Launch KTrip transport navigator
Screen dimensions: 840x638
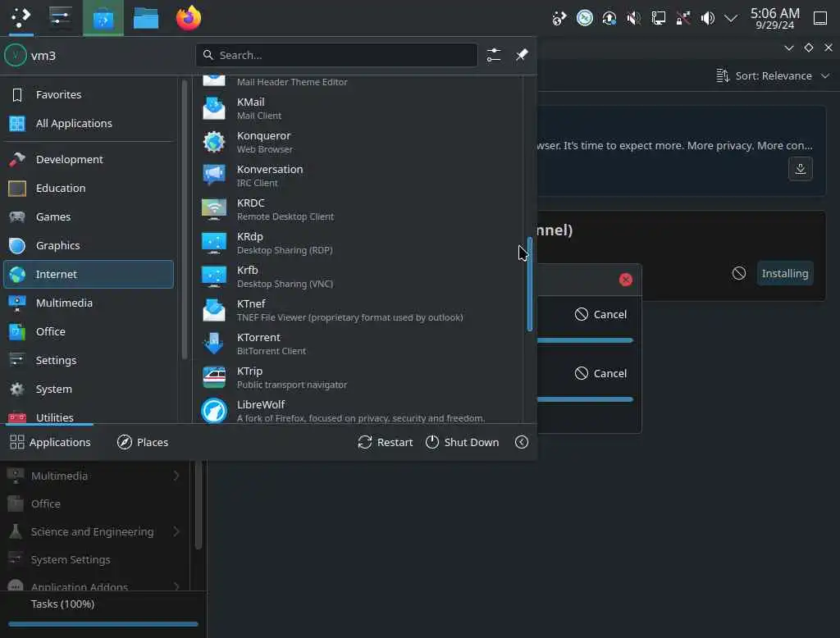point(358,378)
